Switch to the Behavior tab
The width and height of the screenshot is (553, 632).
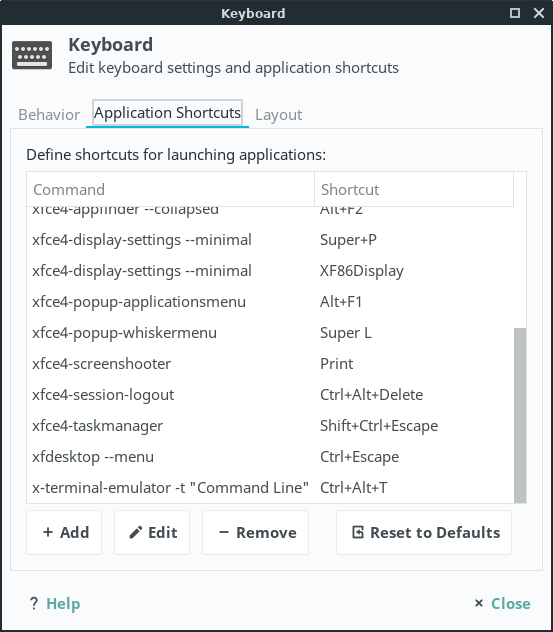[x=49, y=115]
